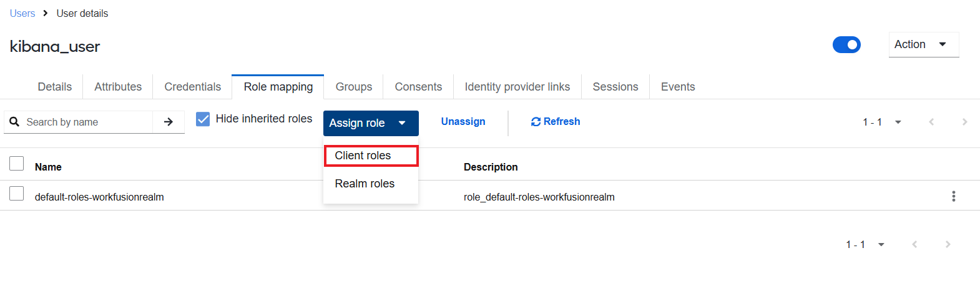Screen dimensions: 980x288
Task: Click the search arrow submit icon
Action: pos(169,122)
